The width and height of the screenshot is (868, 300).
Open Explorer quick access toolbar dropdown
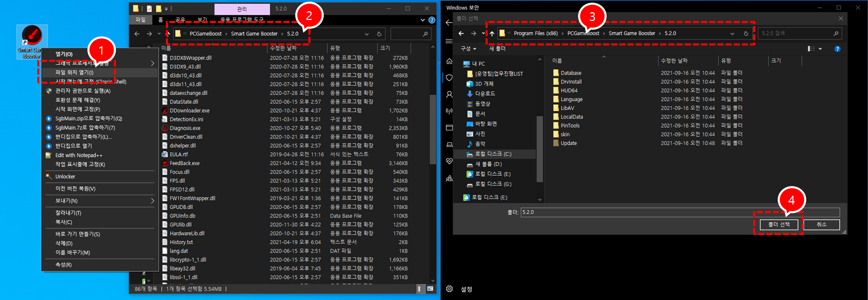point(166,9)
